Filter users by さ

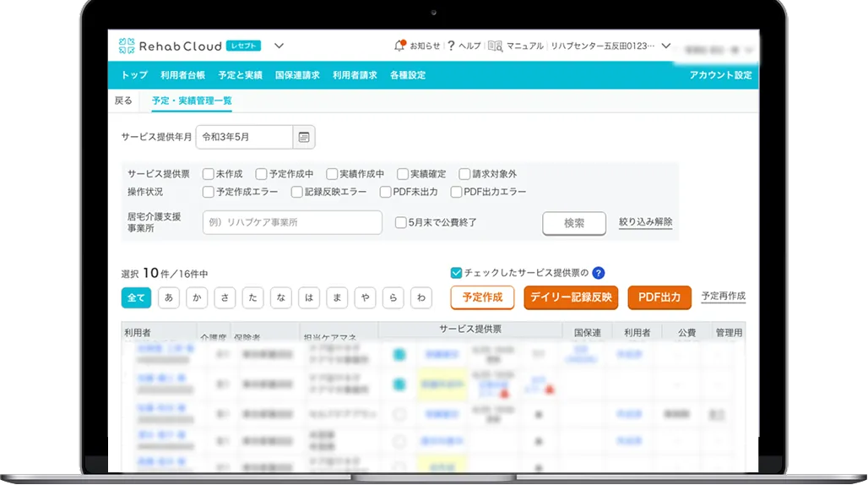tap(225, 298)
